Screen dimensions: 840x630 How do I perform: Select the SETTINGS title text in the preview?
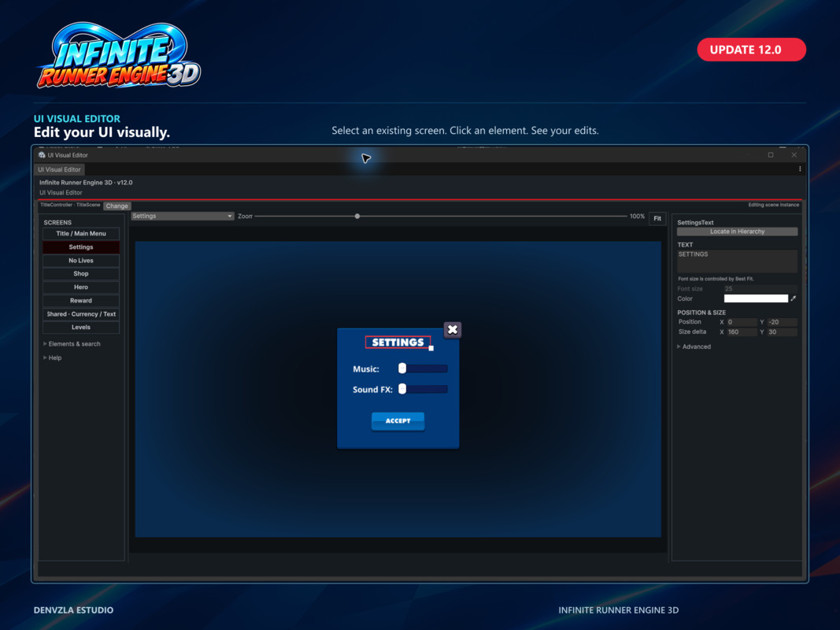point(398,343)
